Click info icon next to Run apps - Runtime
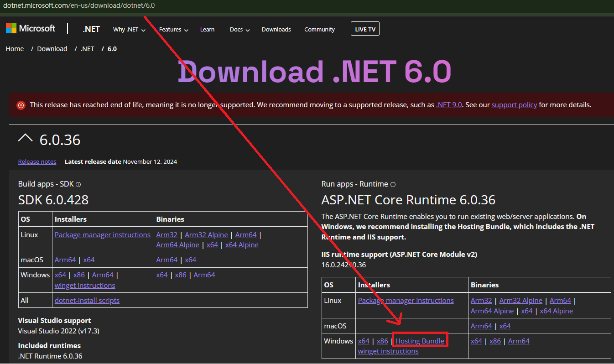The image size is (614, 364). tap(393, 185)
